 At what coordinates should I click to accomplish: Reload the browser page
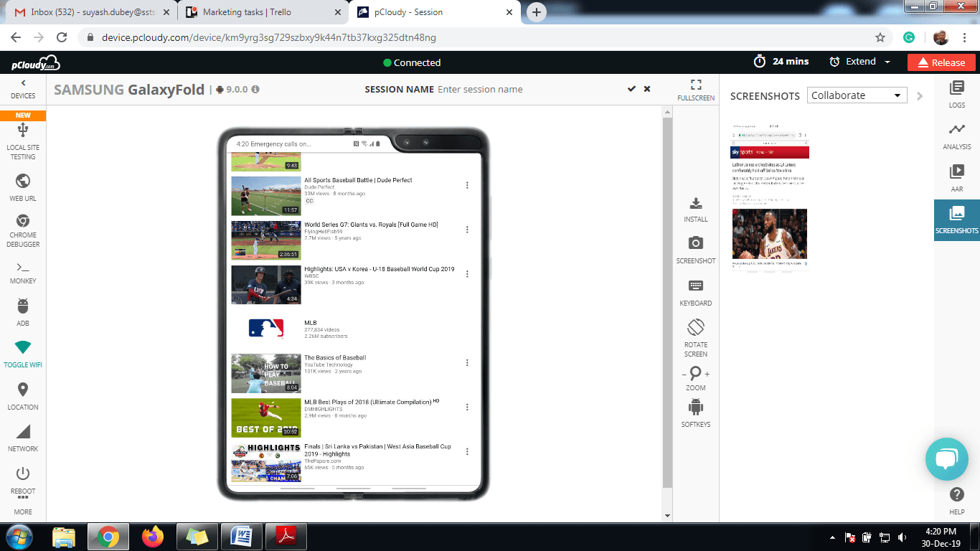(x=62, y=37)
